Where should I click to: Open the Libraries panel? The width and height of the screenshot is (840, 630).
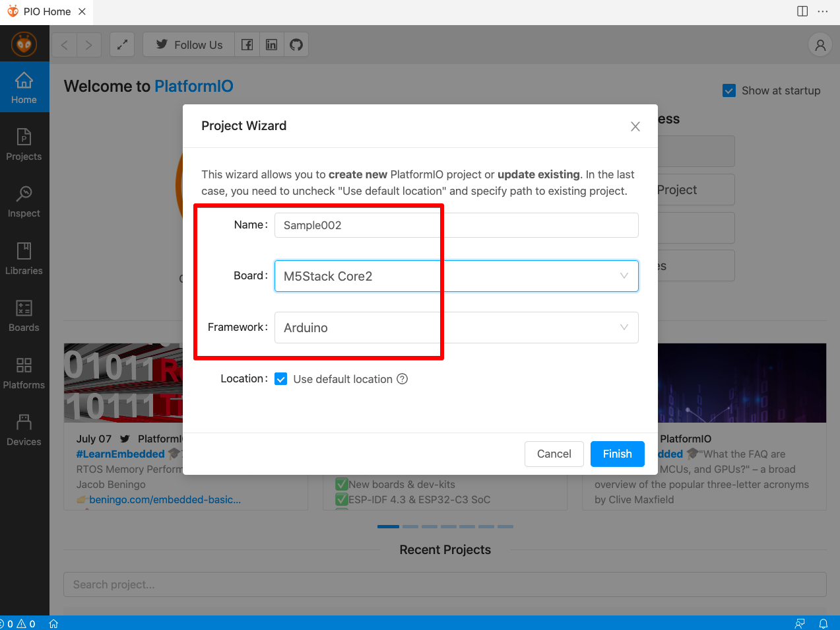pyautogui.click(x=24, y=258)
